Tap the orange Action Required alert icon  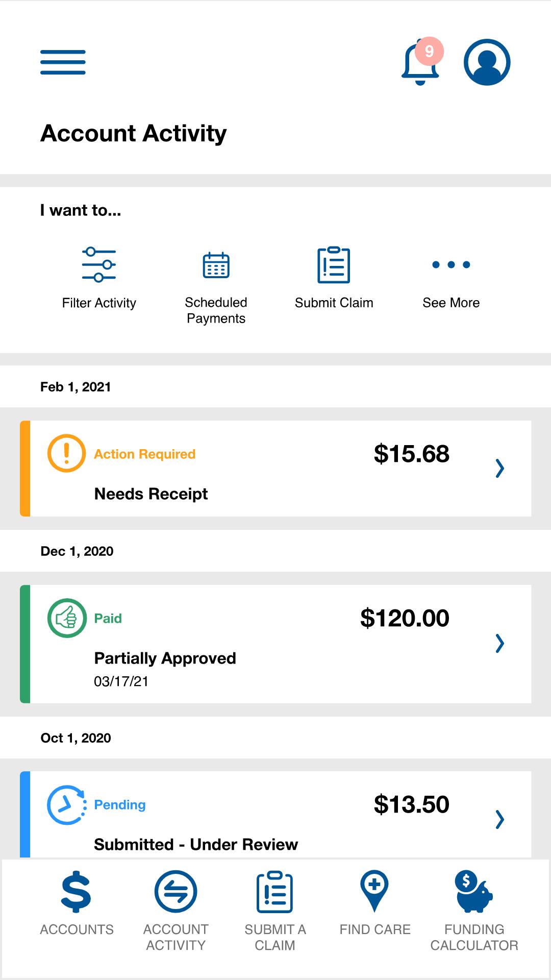pos(66,453)
